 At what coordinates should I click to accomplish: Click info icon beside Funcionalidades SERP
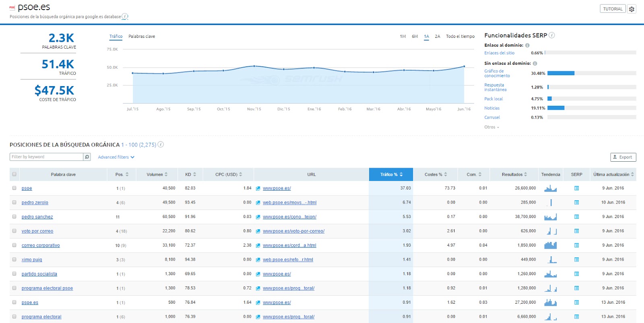(552, 35)
